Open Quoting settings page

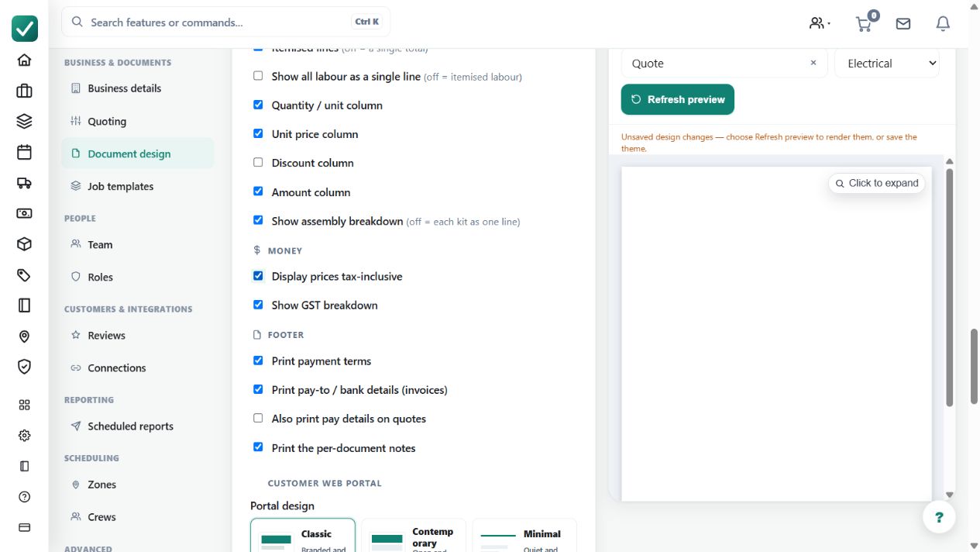(x=137, y=121)
